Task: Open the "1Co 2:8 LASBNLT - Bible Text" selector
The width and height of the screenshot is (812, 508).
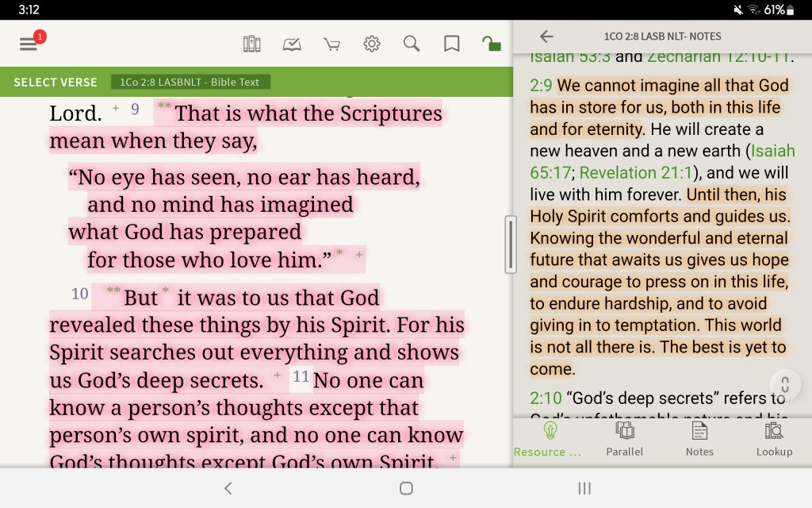Action: [190, 81]
